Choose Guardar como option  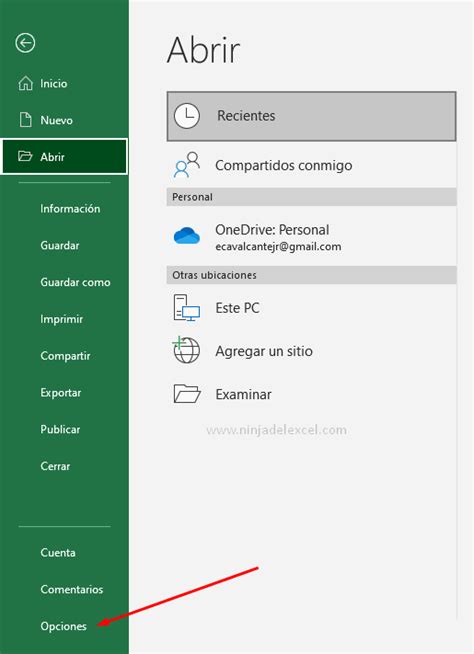pyautogui.click(x=76, y=282)
